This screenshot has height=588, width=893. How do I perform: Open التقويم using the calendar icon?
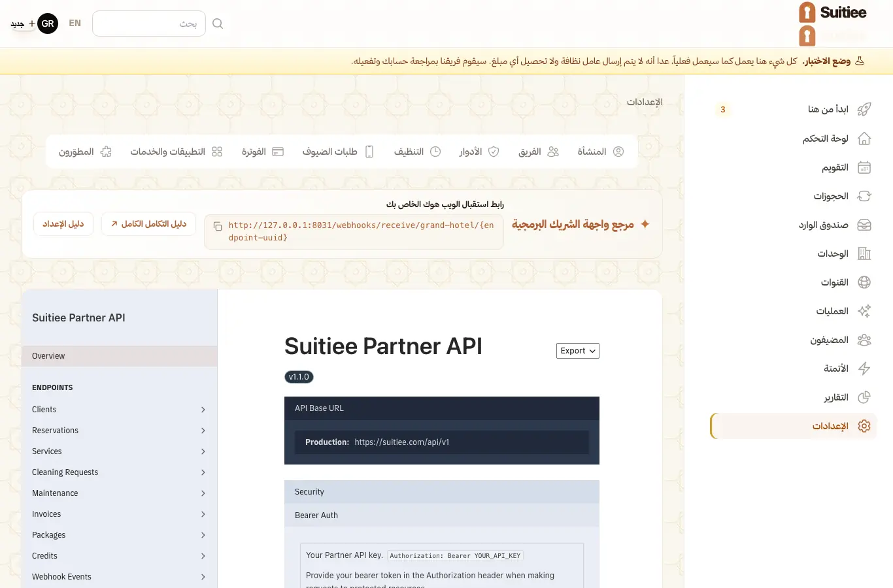click(864, 167)
